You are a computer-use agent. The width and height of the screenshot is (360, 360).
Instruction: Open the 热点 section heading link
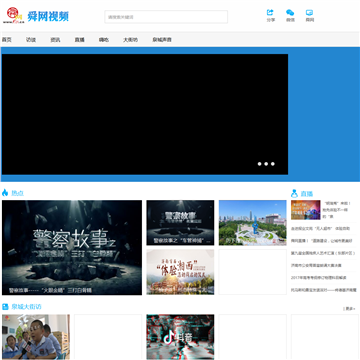tap(18, 193)
